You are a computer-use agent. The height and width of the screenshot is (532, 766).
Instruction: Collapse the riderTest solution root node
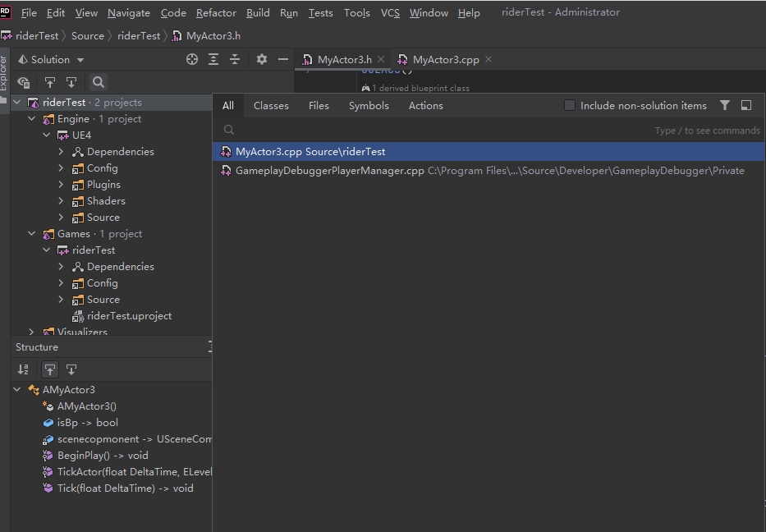17,103
